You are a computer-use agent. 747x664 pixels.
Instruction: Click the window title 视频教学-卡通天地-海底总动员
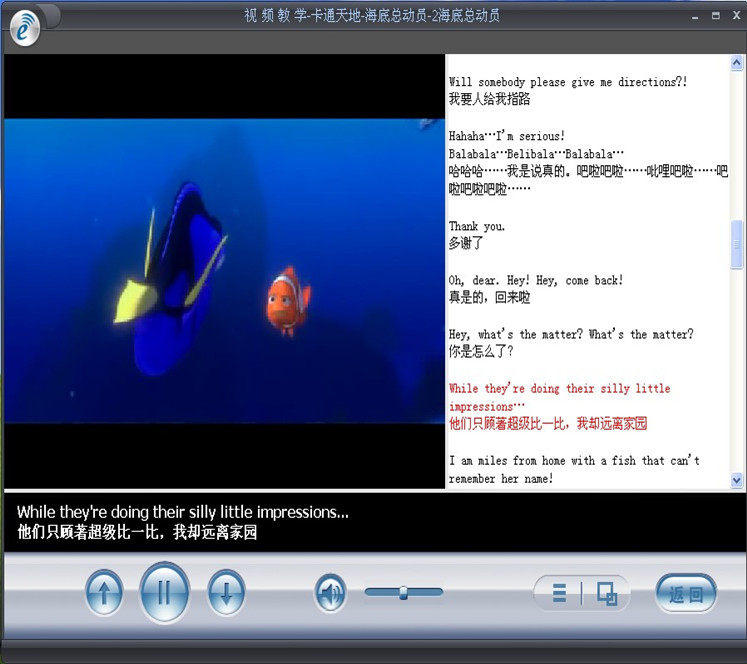click(372, 16)
